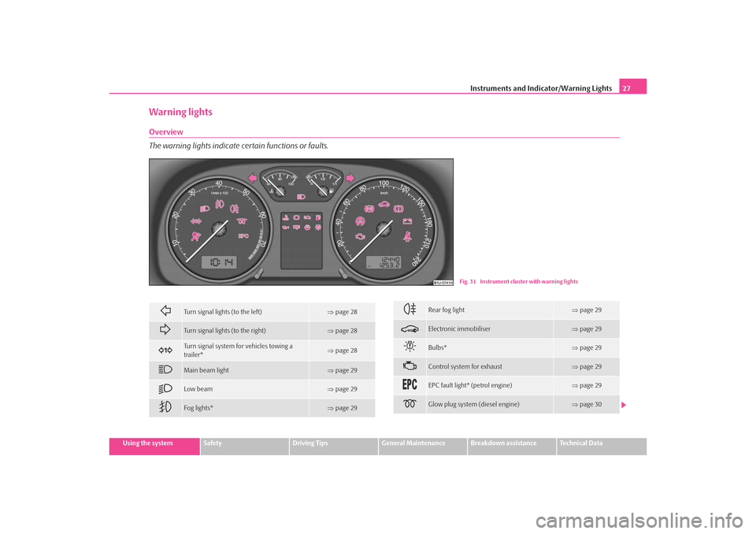Click the 'Turn signal lights (to the right)' text

click(x=224, y=331)
